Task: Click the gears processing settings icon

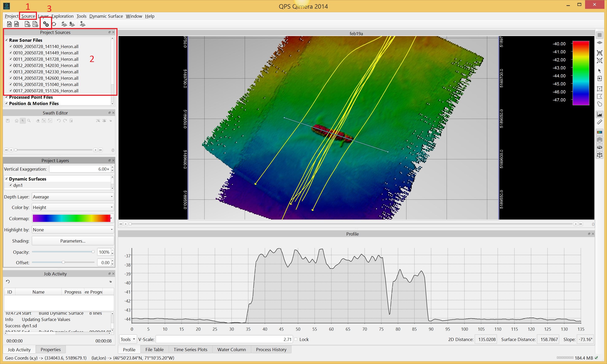Action: (x=46, y=24)
